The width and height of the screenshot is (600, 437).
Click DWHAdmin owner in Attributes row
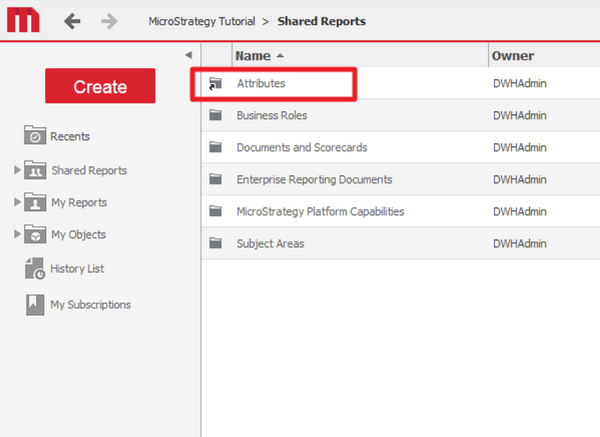click(520, 83)
